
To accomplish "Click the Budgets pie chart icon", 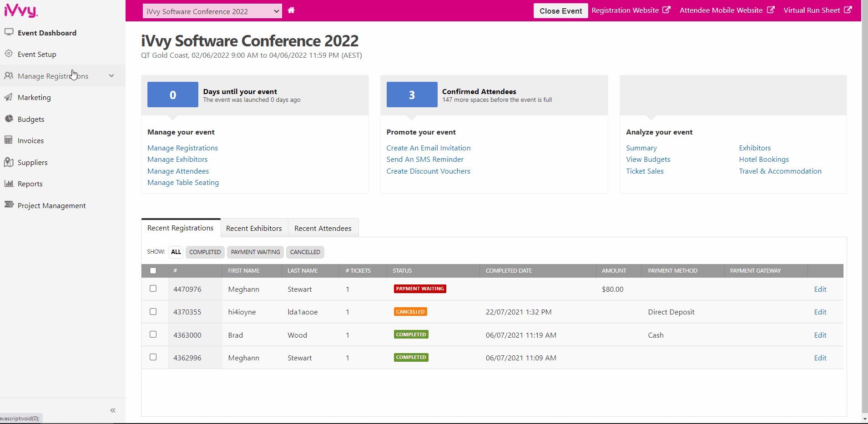I will tap(9, 119).
